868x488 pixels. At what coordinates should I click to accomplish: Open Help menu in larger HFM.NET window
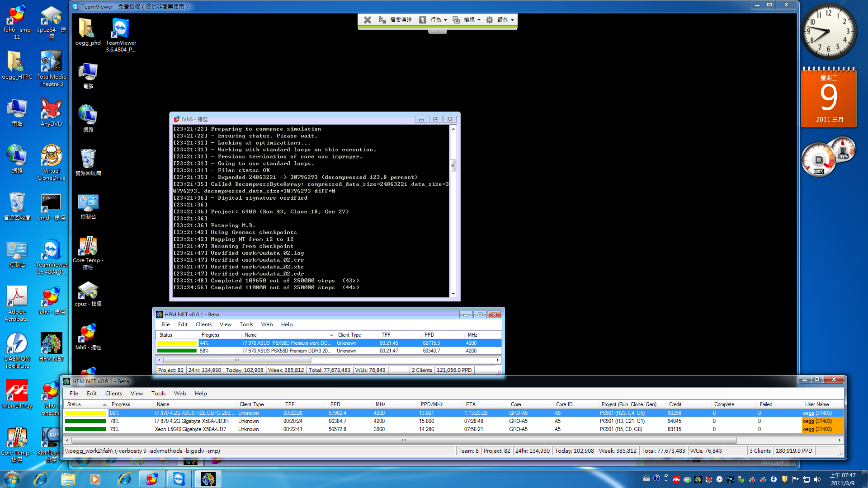coord(201,394)
